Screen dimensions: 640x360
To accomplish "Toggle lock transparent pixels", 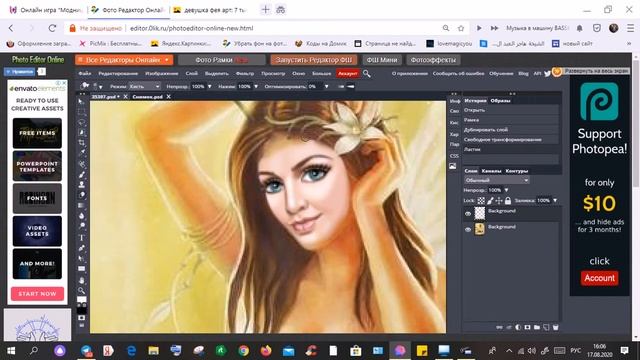I will pyautogui.click(x=481, y=200).
